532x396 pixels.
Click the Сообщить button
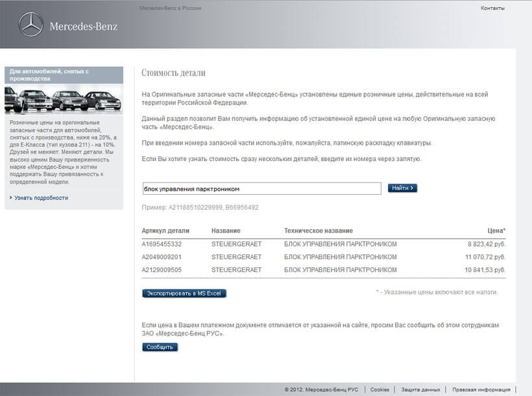[160, 347]
